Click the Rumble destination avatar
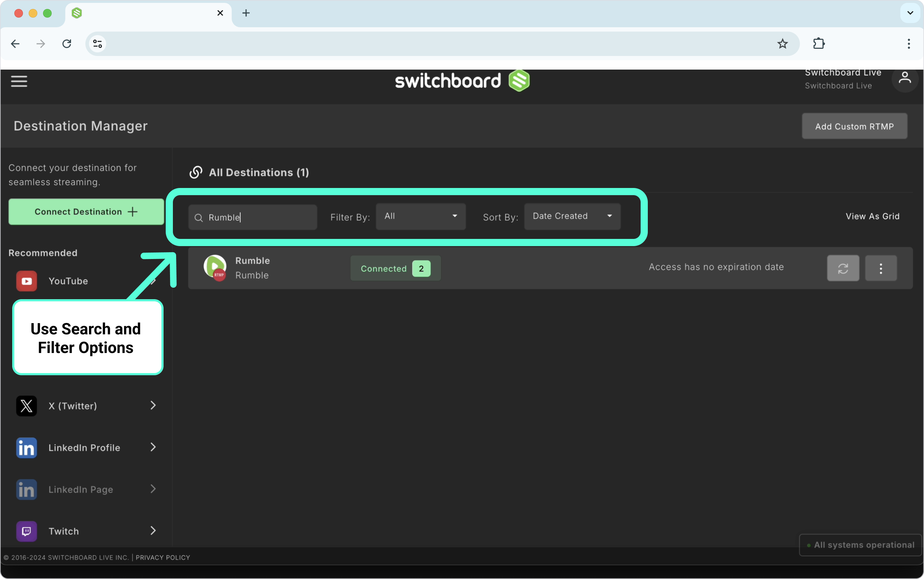This screenshot has width=924, height=579. pos(215,268)
